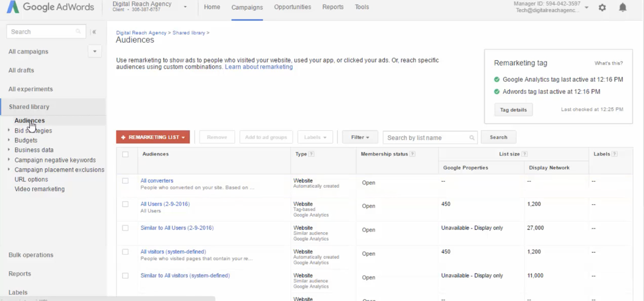Image resolution: width=644 pixels, height=301 pixels.
Task: Open Similar to All visitors (system-defined) link
Action: coord(185,275)
